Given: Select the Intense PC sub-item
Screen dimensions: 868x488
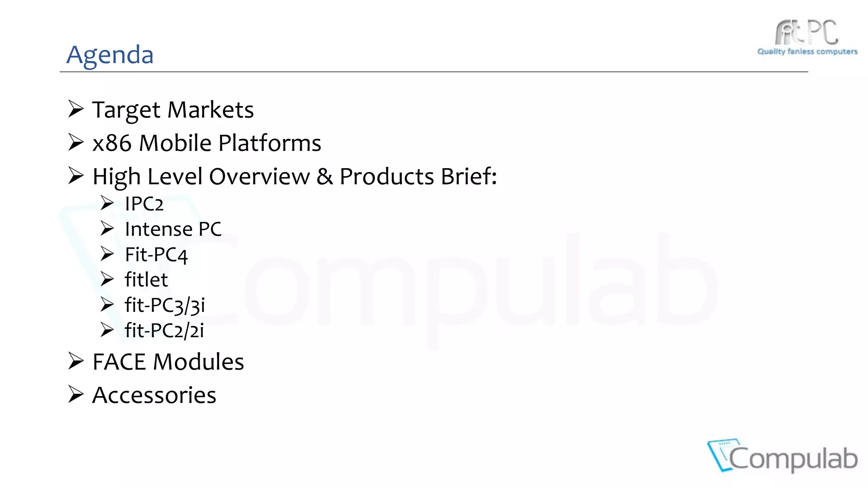Looking at the screenshot, I should tap(173, 229).
